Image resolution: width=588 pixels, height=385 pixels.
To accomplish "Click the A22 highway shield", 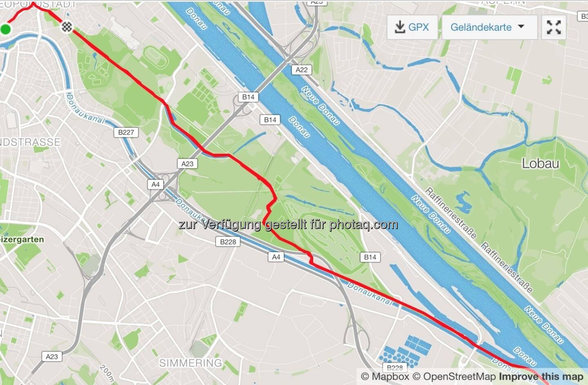I will [302, 70].
